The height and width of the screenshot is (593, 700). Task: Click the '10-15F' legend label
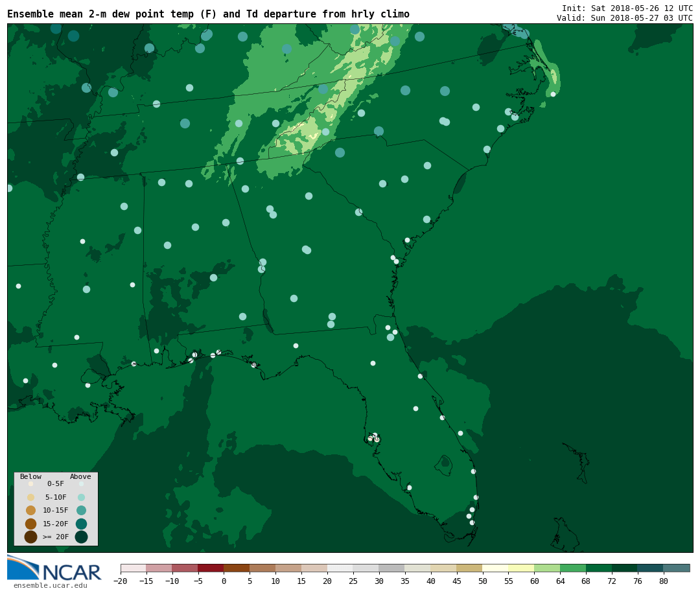click(56, 511)
